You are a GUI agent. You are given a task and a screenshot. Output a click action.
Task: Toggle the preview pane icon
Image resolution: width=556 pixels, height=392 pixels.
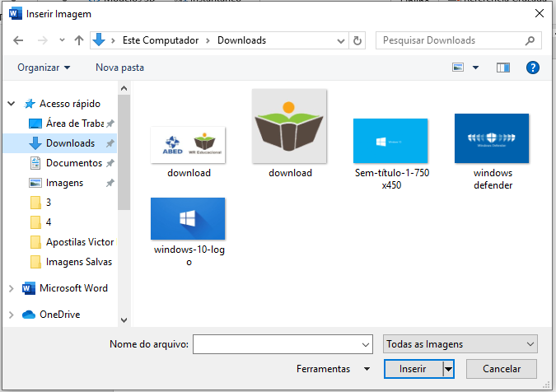click(x=502, y=68)
